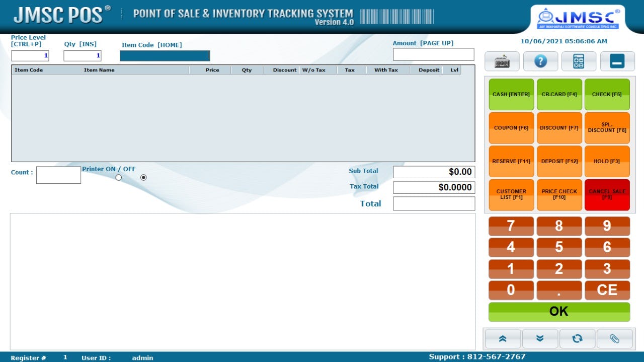Select the paperclip attachment icon
The width and height of the screenshot is (644, 362).
pyautogui.click(x=615, y=339)
